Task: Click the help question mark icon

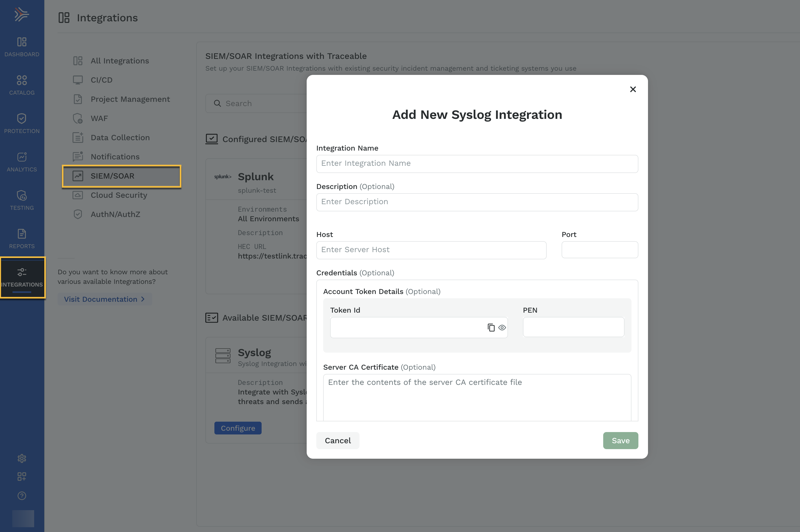Action: 22,496
